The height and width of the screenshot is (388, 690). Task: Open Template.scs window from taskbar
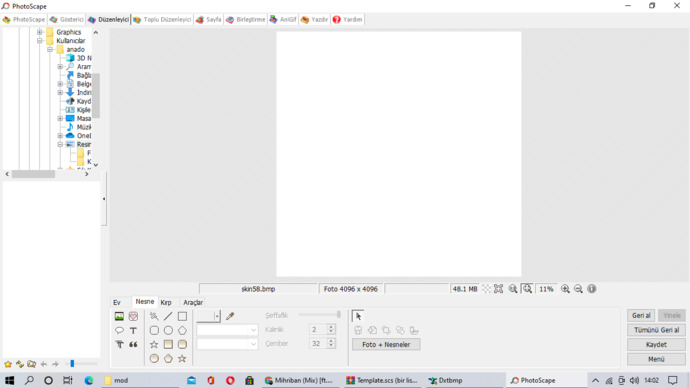pos(382,381)
